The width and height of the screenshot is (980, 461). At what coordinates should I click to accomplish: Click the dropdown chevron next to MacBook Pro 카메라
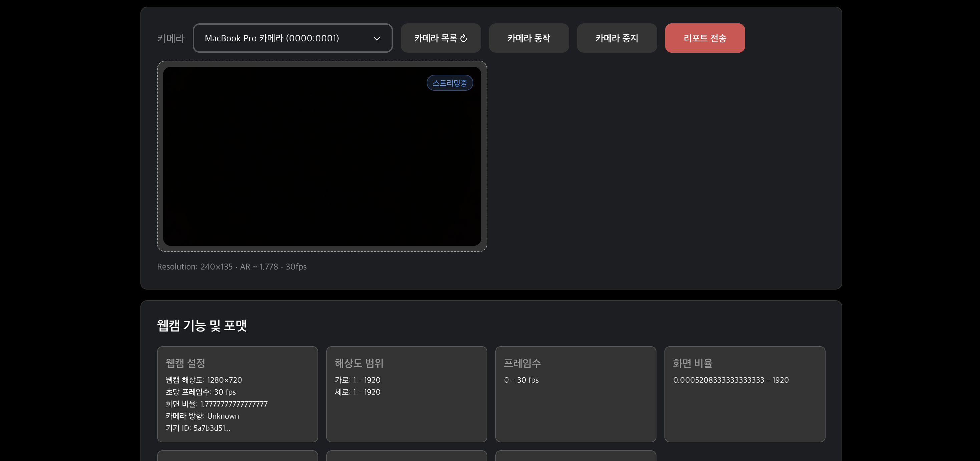pyautogui.click(x=377, y=38)
